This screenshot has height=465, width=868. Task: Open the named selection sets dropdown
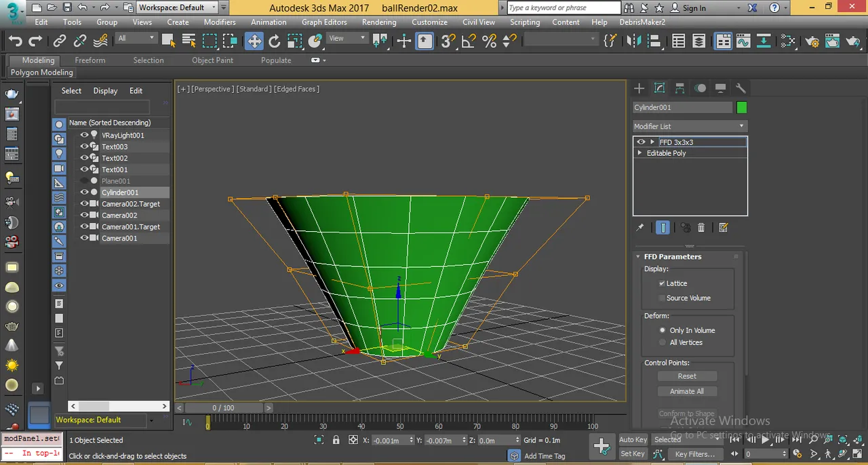coord(561,41)
